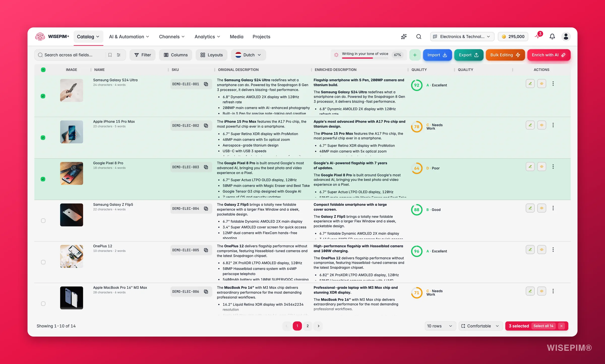605x364 pixels.
Task: Click the green plus add product button
Action: [415, 55]
